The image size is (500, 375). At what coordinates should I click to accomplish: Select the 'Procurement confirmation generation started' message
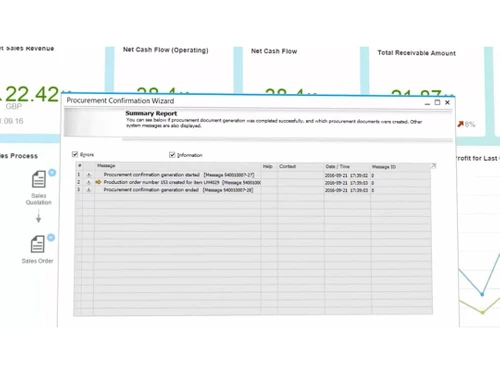(179, 175)
